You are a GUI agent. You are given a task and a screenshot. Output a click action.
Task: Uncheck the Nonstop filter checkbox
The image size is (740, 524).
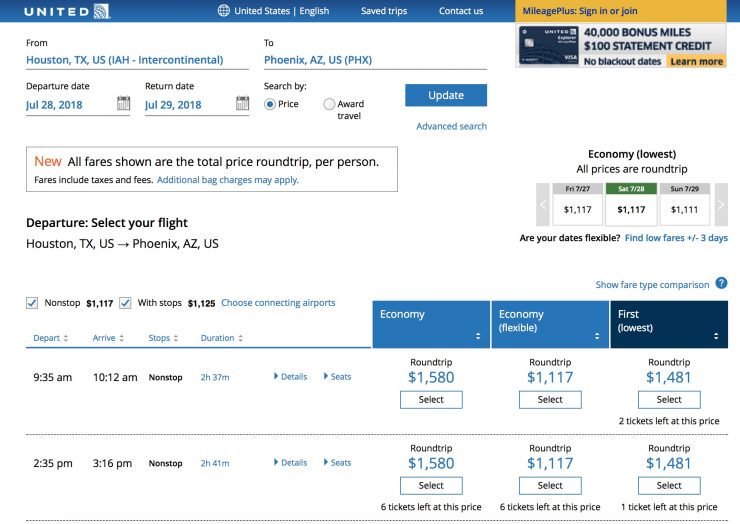(x=32, y=303)
